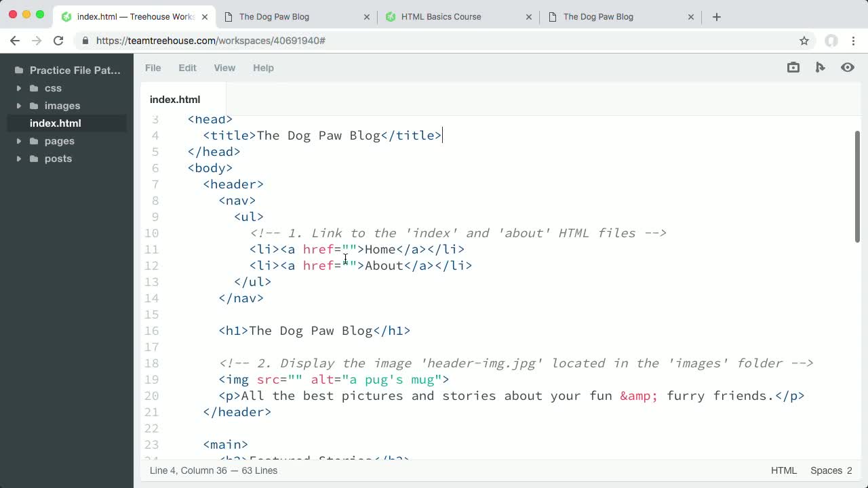Click the camera snapshot icon in the toolbar
868x488 pixels.
[793, 67]
